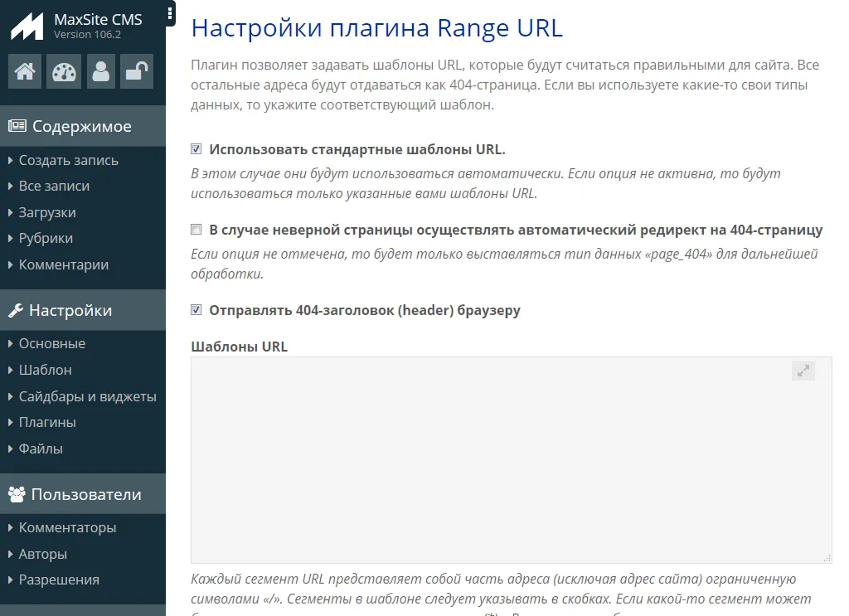
Task: Toggle standard URL templates checkbox
Action: tap(196, 150)
